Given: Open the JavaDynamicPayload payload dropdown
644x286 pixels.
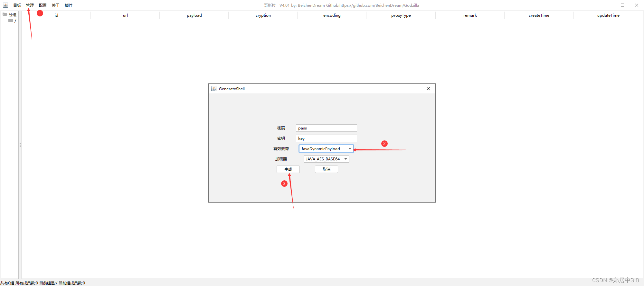Looking at the screenshot, I should tap(326, 148).
